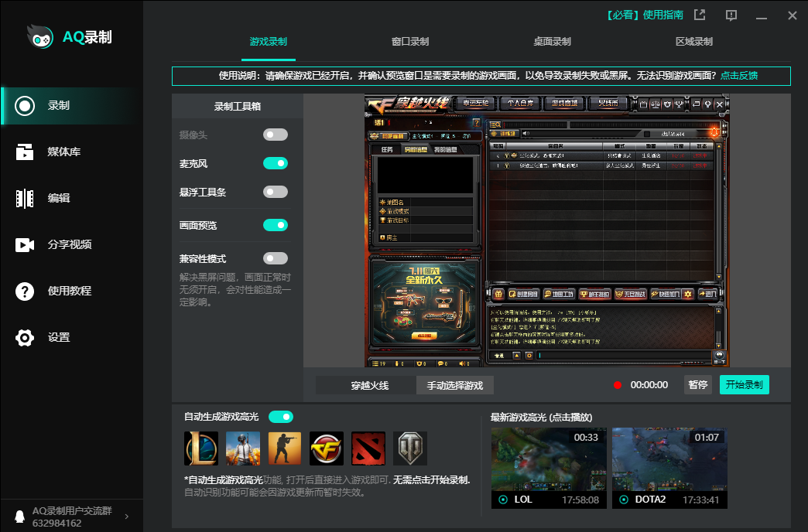Click the 分享视频 video camera icon
The width and height of the screenshot is (808, 532).
(x=25, y=244)
